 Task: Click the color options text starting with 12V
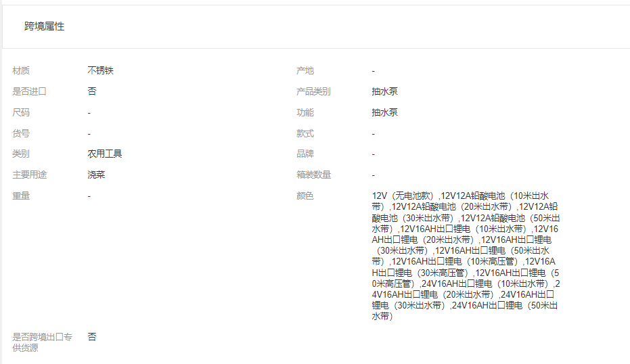click(x=466, y=256)
